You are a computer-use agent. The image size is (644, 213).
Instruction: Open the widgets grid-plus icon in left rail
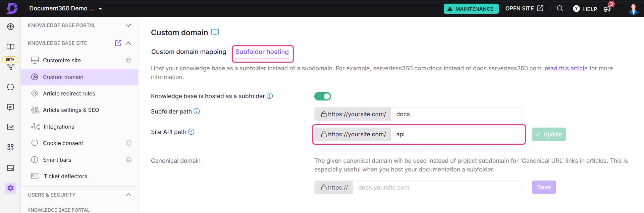(x=11, y=147)
